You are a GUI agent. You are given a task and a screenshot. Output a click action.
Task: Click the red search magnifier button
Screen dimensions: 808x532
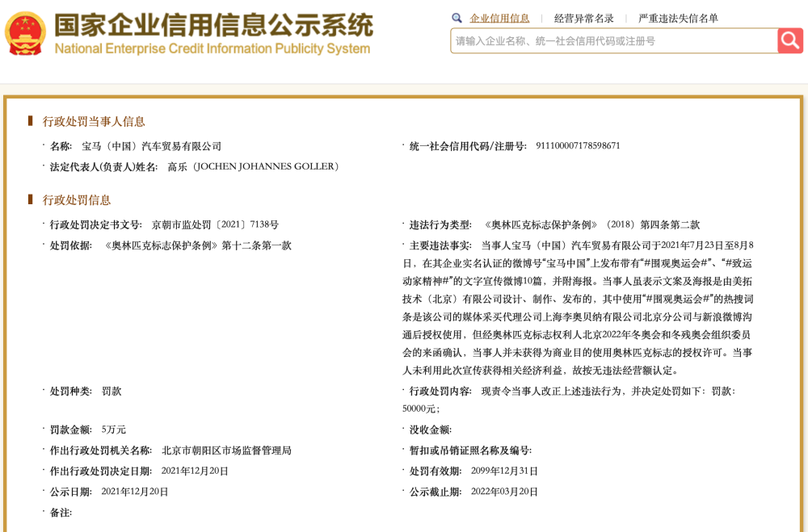pos(790,40)
